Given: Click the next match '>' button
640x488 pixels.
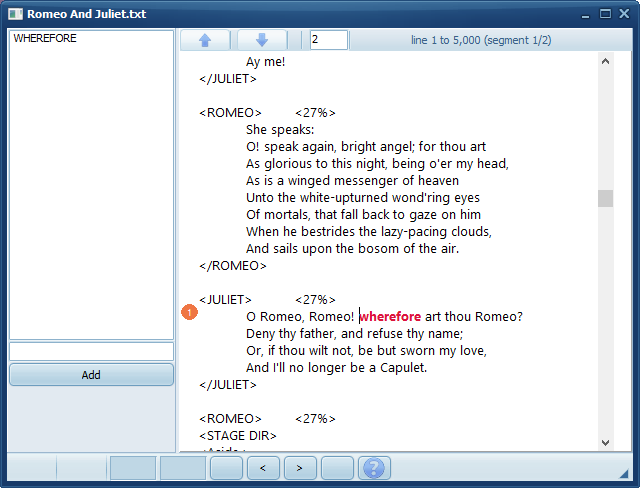Looking at the screenshot, I should click(x=300, y=467).
